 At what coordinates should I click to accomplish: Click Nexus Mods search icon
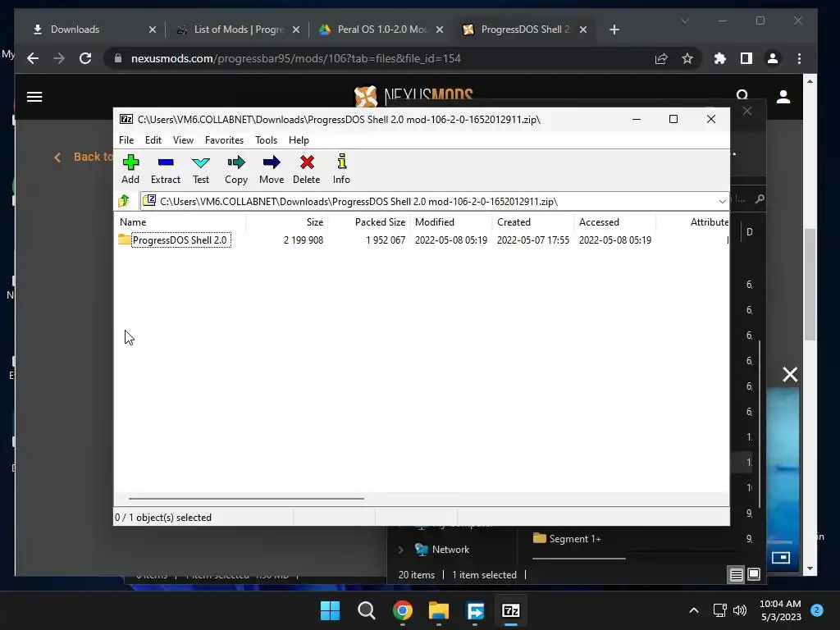[x=742, y=95]
